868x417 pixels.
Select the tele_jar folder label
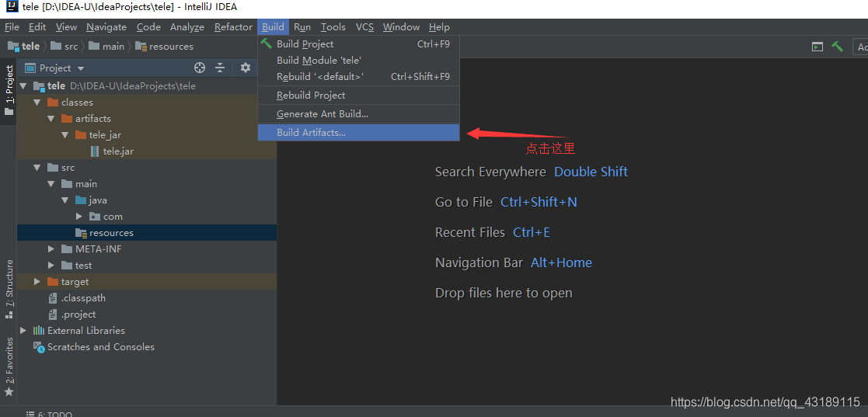point(105,135)
